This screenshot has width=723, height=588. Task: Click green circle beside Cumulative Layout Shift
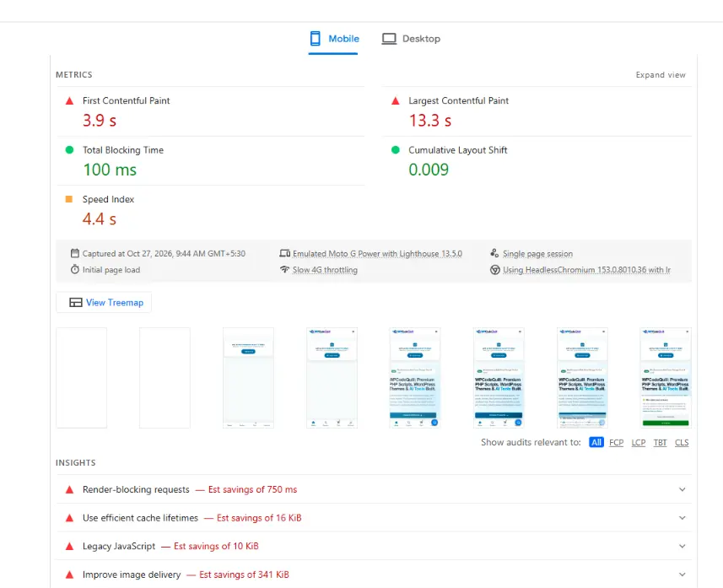[x=395, y=150]
